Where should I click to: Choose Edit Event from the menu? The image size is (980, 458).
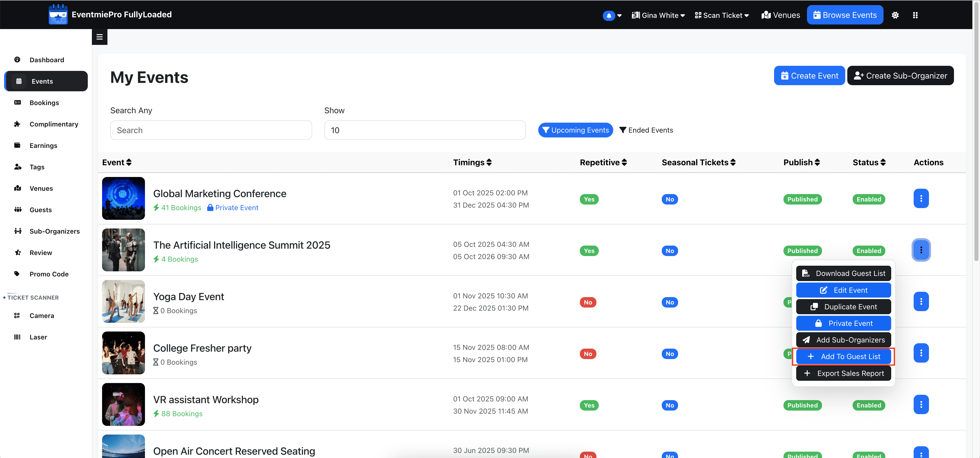tap(843, 290)
